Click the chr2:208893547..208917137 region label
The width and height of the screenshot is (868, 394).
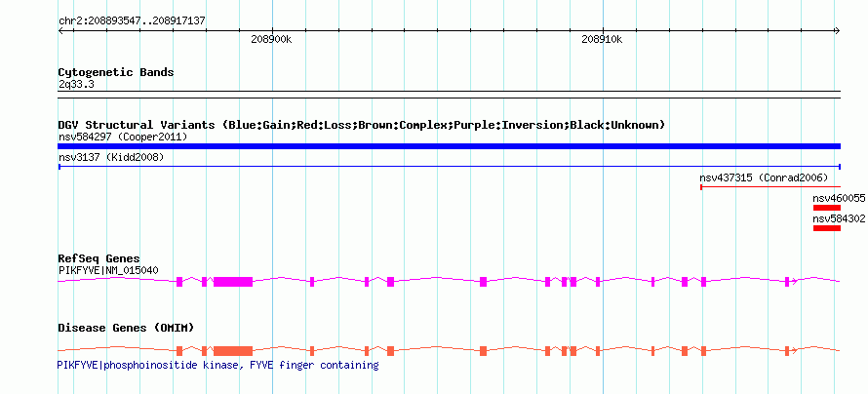coord(132,20)
